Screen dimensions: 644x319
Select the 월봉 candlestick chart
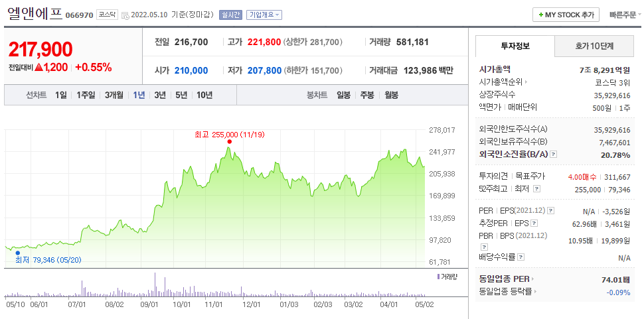[392, 95]
